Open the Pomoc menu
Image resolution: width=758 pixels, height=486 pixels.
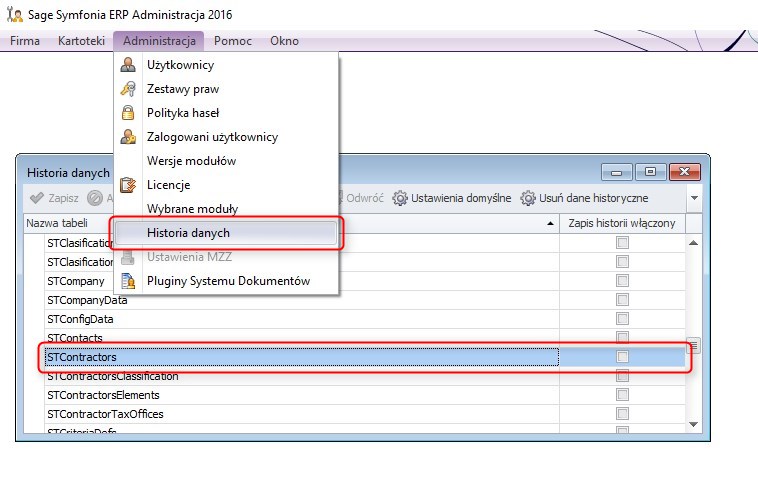(x=233, y=41)
